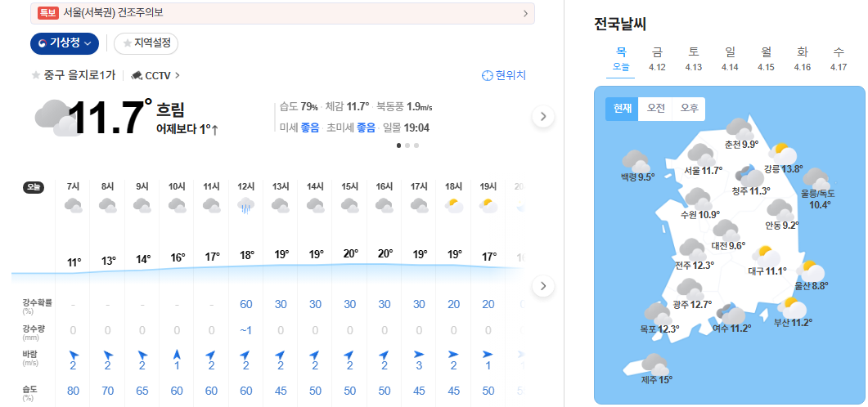Screen dimensions: 868x407
Task: Click the next arrow beside weather summary
Action: (543, 117)
